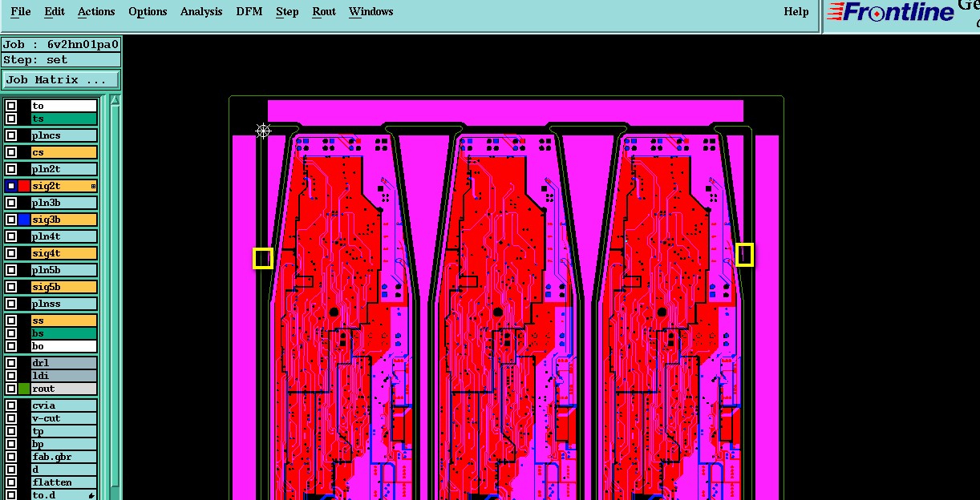Toggle display checkbox for layer plncs
The height and width of the screenshot is (500, 980).
coord(11,135)
